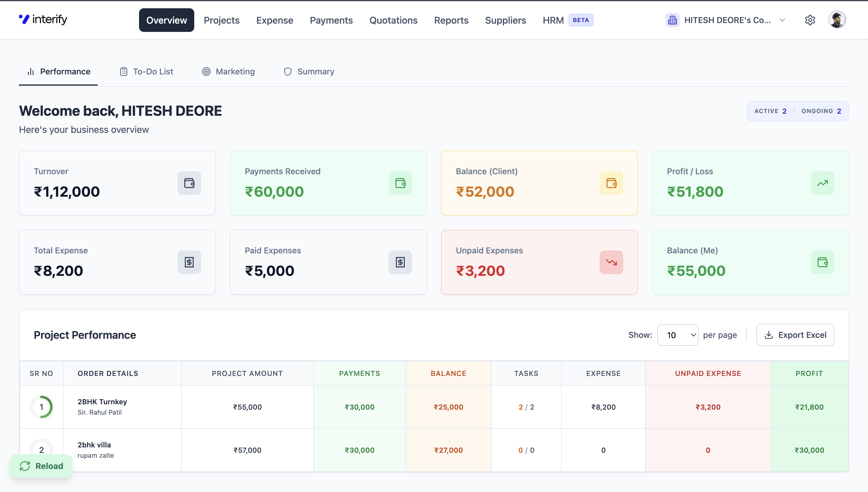Open settings gear icon
The image size is (868, 492).
pos(810,20)
